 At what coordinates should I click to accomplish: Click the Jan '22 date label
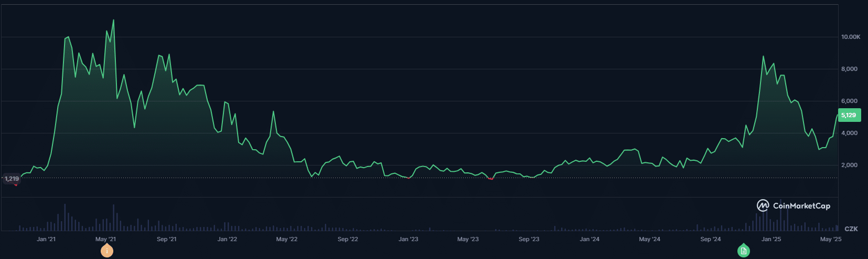tap(227, 239)
